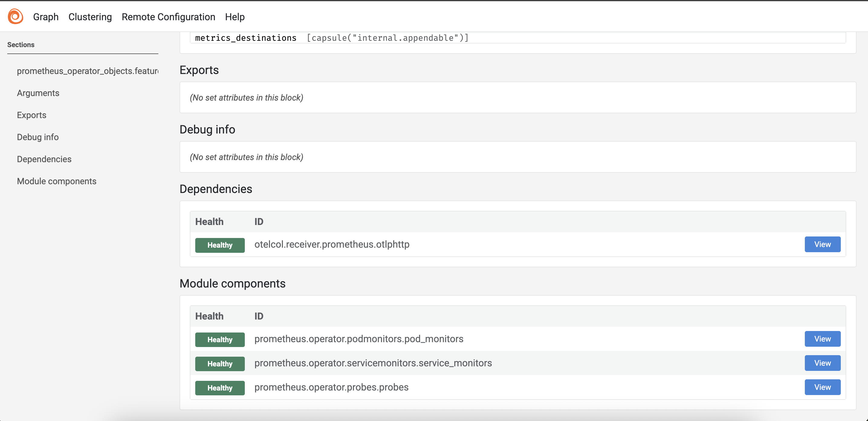
Task: Click the ID column header in Dependencies
Action: (x=258, y=221)
